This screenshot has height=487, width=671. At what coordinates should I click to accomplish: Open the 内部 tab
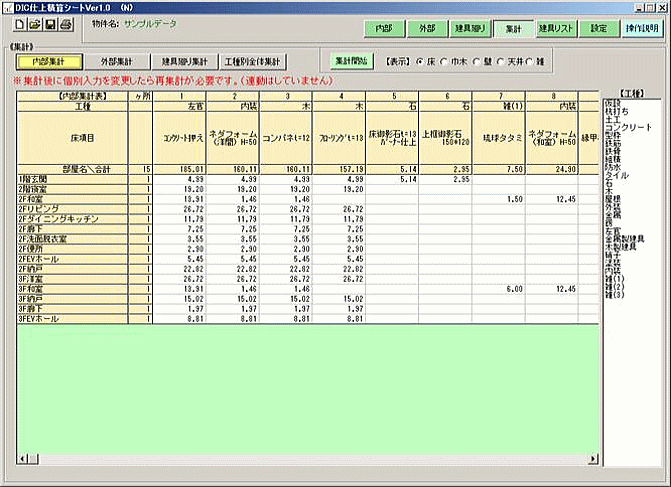tap(384, 29)
